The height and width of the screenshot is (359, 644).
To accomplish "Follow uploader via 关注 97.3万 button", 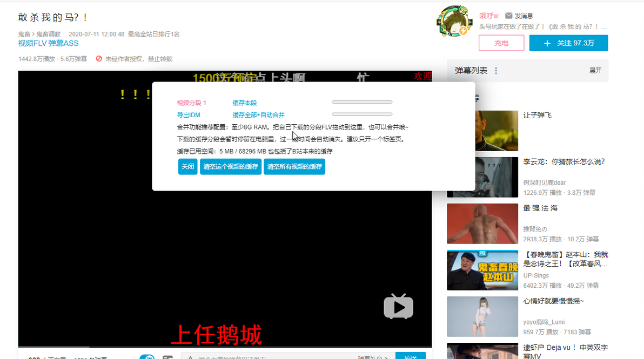I will (568, 43).
